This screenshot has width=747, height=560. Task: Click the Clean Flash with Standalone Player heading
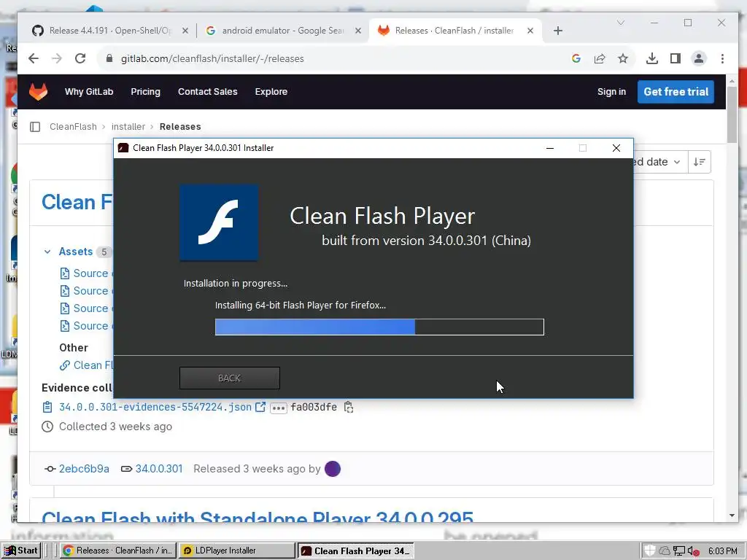click(x=258, y=517)
